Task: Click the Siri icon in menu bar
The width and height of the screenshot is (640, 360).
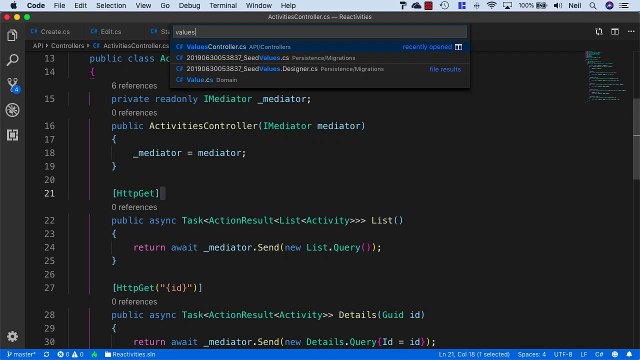Action: point(609,5)
